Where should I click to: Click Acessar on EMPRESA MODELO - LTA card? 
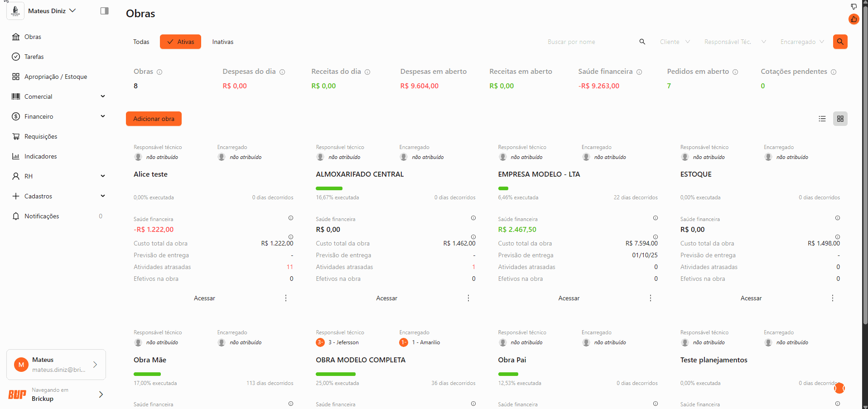point(569,298)
